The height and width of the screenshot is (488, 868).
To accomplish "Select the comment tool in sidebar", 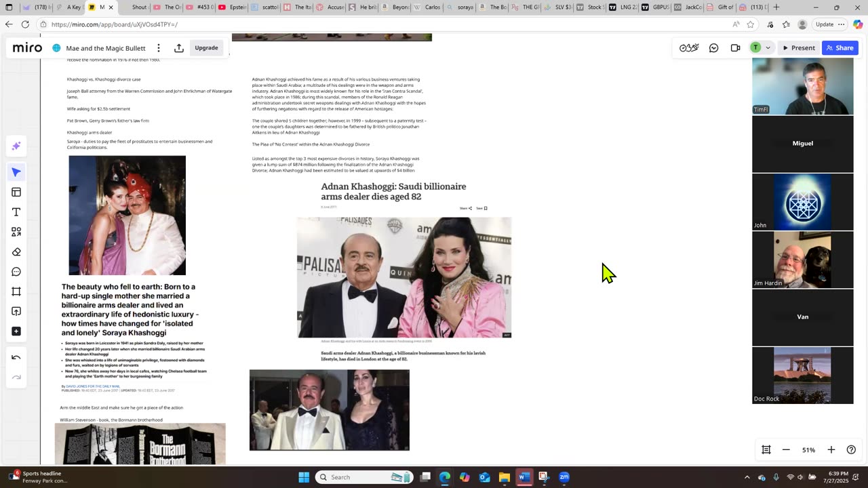I will point(16,272).
